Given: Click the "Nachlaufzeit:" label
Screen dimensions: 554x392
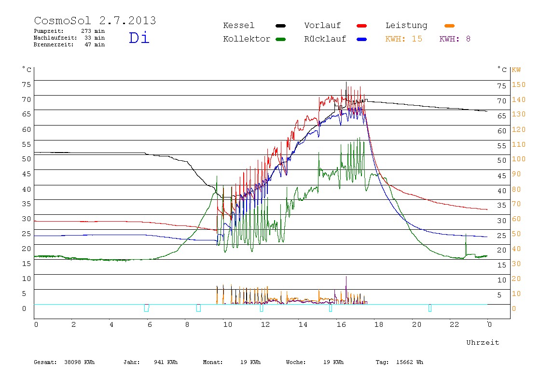Looking at the screenshot, I should pos(55,38).
